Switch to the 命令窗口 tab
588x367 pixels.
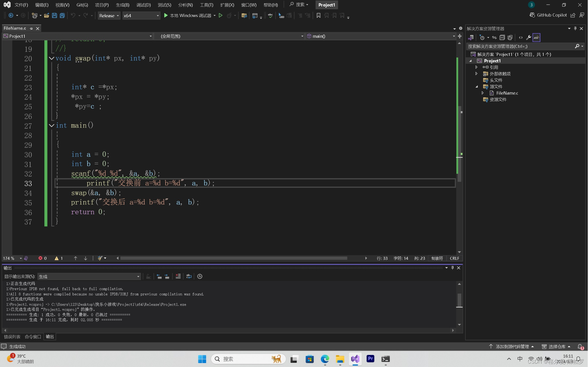33,337
